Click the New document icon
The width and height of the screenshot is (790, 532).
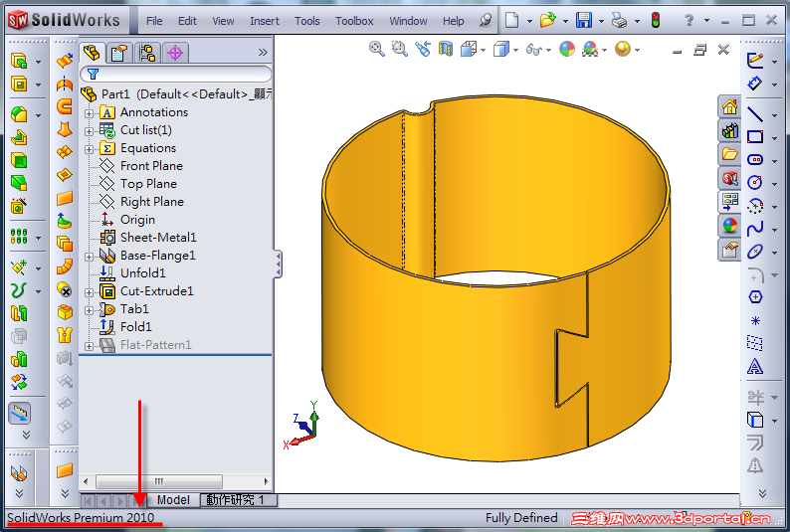pyautogui.click(x=511, y=20)
